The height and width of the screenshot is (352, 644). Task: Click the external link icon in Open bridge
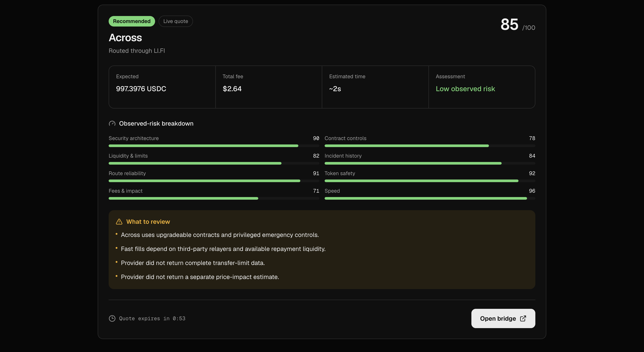coord(523,318)
